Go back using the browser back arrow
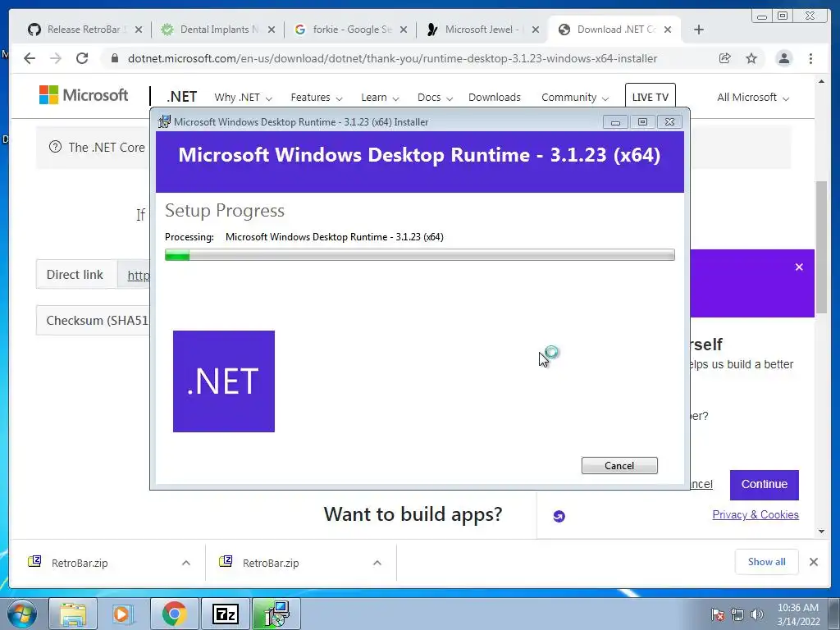Screen dimensions: 840x630 (x=30, y=58)
